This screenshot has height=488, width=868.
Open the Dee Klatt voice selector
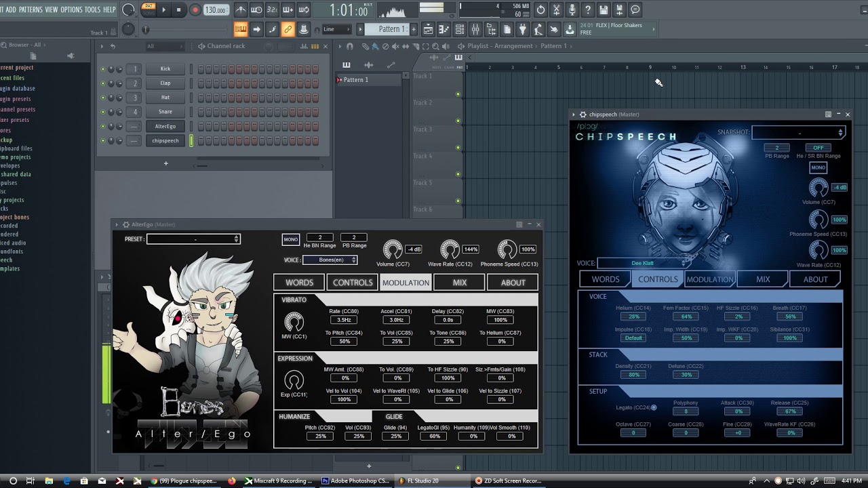point(645,263)
